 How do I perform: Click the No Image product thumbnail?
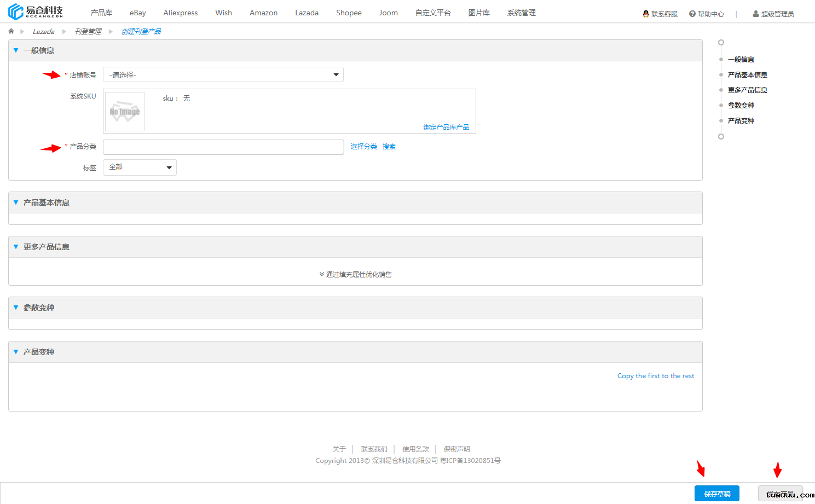(x=125, y=112)
